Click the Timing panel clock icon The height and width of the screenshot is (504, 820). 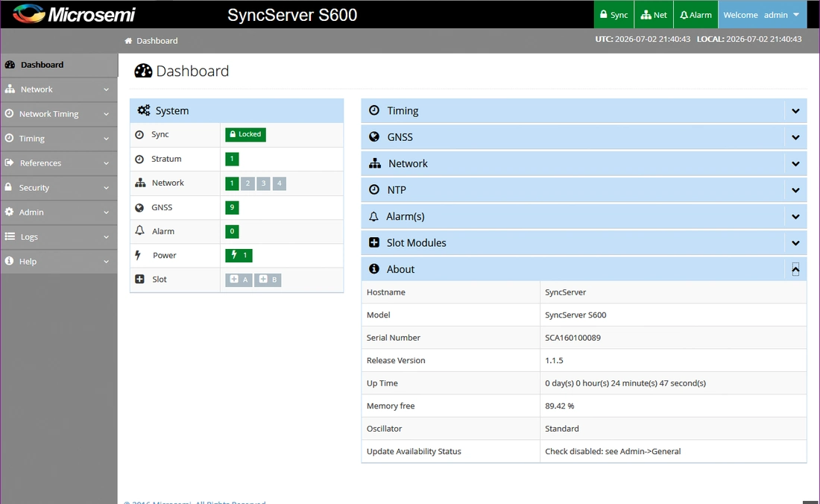(374, 110)
